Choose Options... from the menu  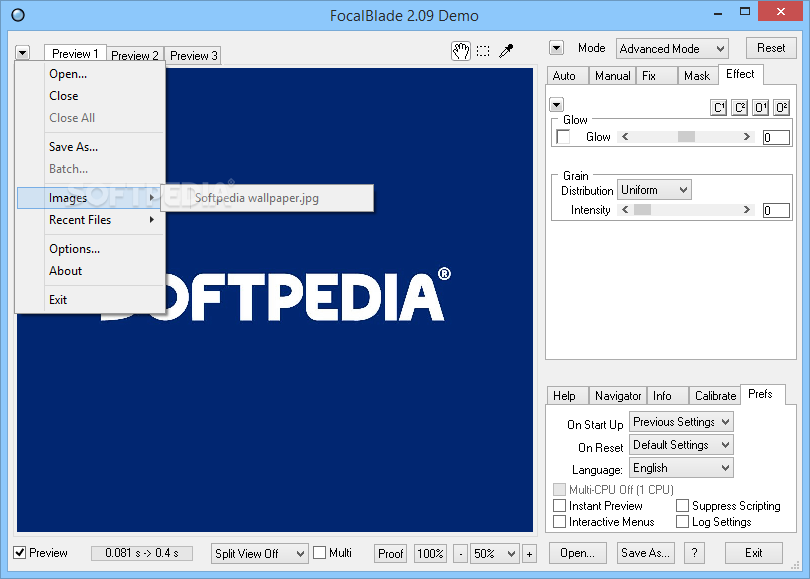click(90, 248)
